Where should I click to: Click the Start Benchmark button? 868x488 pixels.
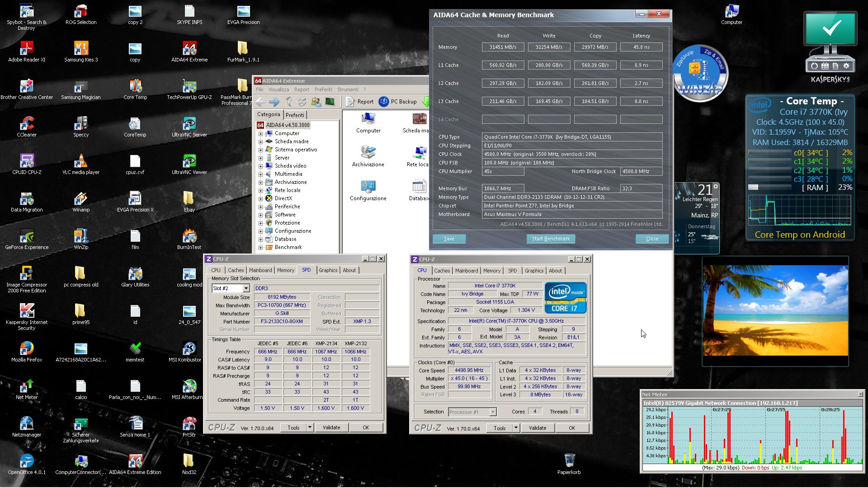coord(550,239)
